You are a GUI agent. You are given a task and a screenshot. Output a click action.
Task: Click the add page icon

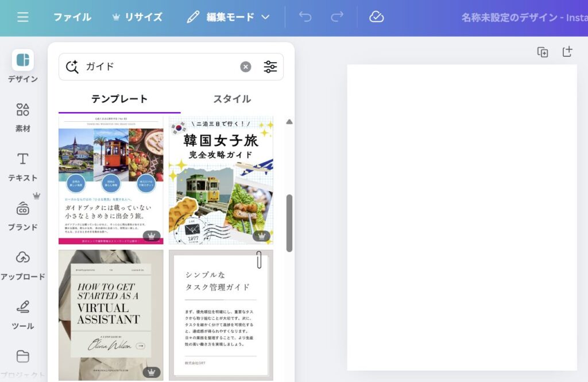(567, 52)
